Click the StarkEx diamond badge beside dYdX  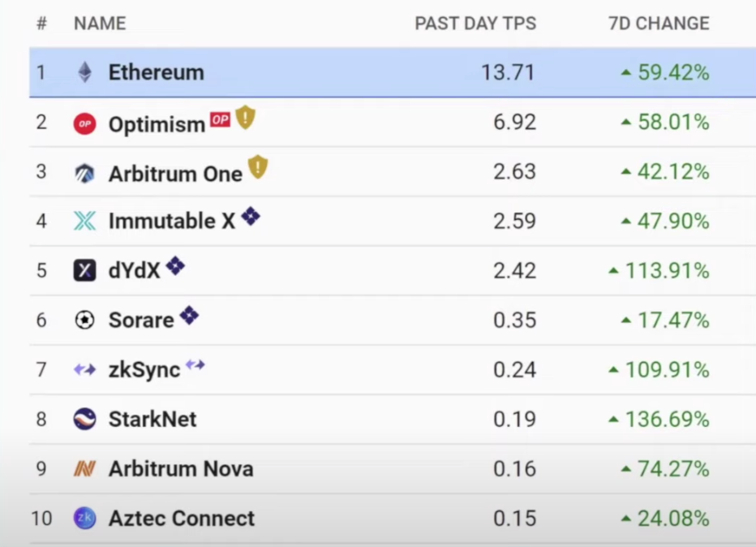tap(175, 266)
